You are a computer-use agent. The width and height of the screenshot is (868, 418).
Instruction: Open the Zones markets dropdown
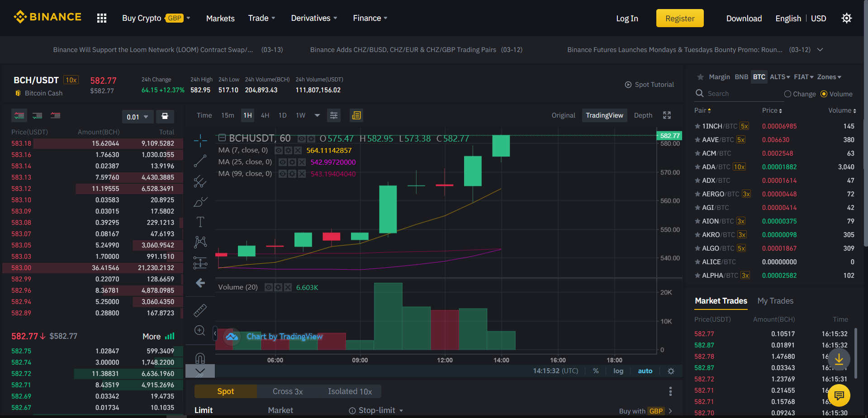click(x=829, y=77)
